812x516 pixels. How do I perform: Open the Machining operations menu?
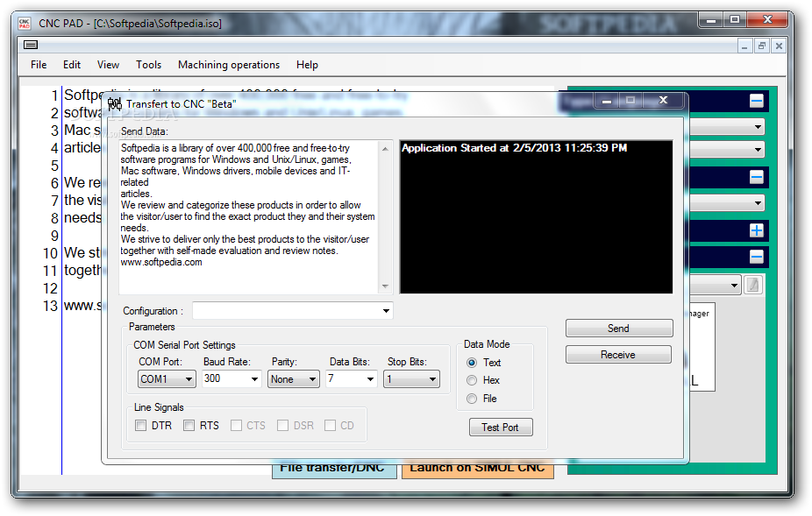229,65
